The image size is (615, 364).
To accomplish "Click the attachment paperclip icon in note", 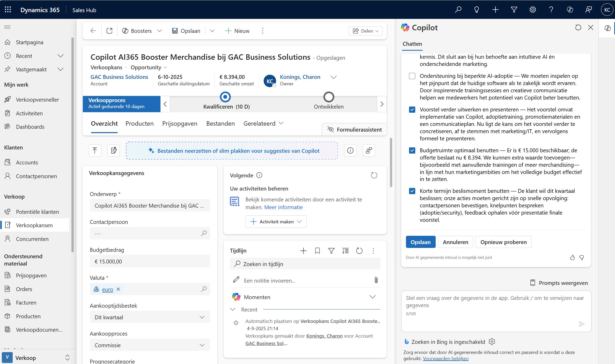I will 376,280.
